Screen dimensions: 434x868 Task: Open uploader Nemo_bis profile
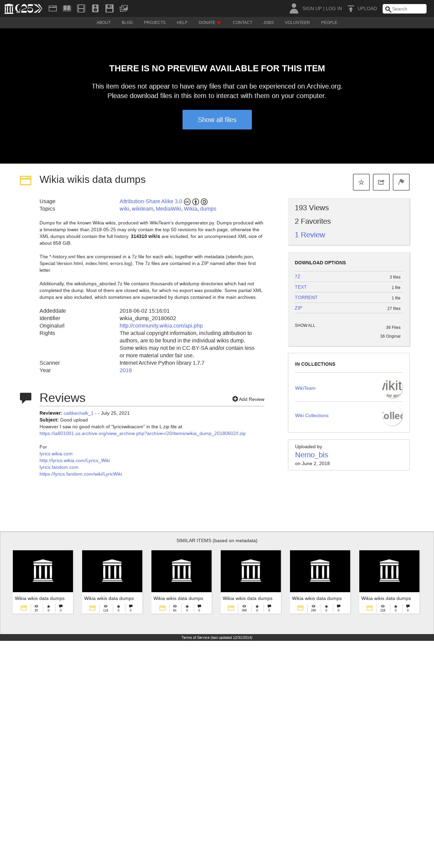pos(312,455)
